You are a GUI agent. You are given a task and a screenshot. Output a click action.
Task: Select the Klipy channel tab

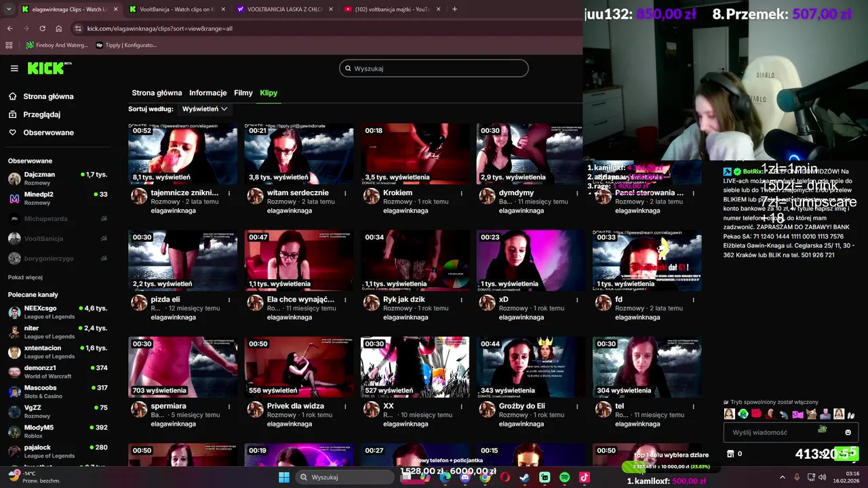pyautogui.click(x=269, y=93)
